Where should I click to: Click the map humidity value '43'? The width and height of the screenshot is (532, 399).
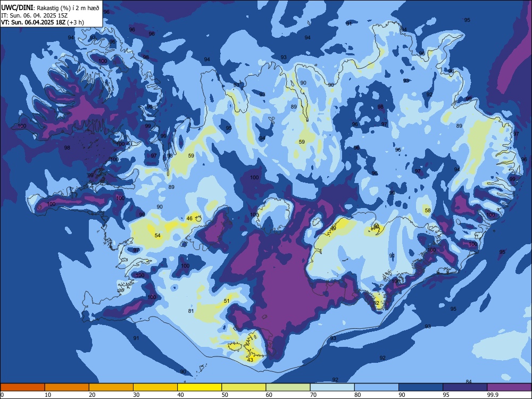(250, 360)
